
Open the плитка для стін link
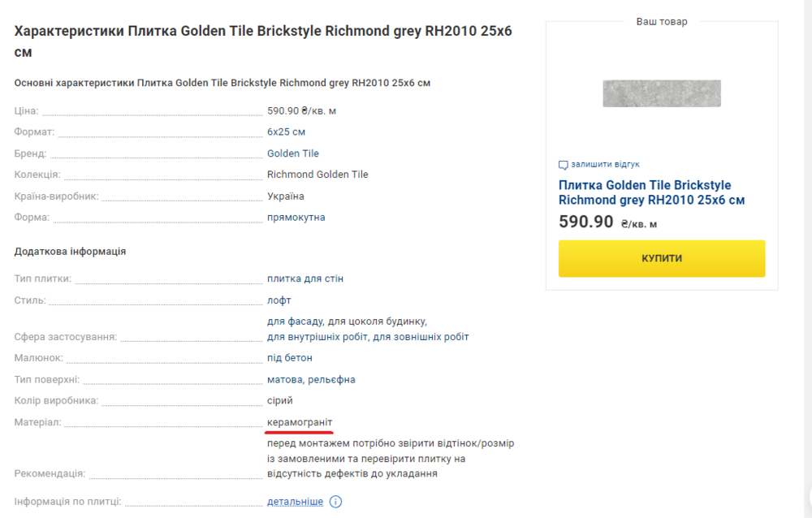coord(305,278)
